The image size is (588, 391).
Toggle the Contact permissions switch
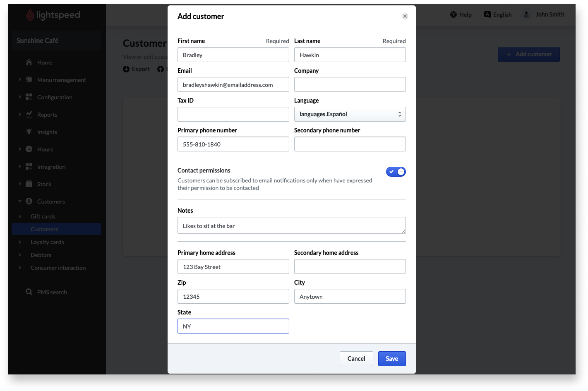click(x=396, y=172)
